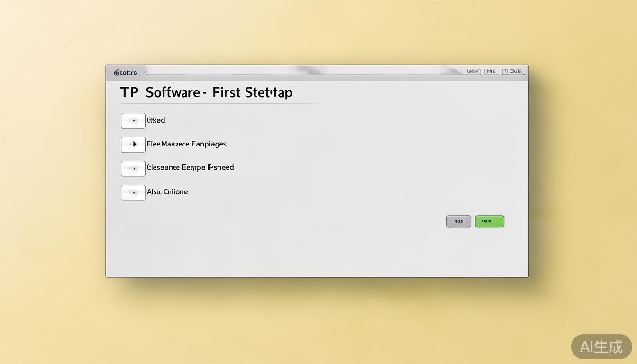Toggle the box next to GKsed
This screenshot has width=637, height=364.
coord(133,121)
